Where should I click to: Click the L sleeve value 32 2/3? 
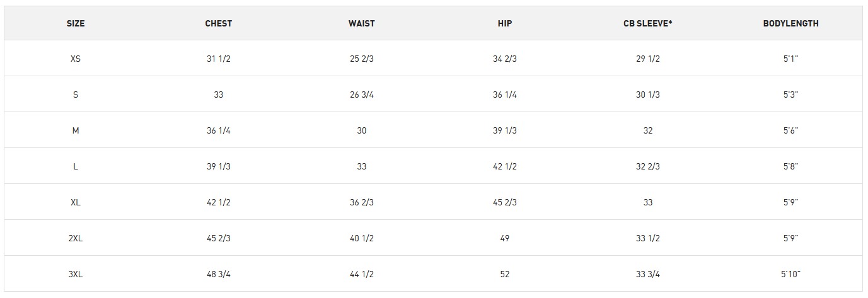pos(648,166)
